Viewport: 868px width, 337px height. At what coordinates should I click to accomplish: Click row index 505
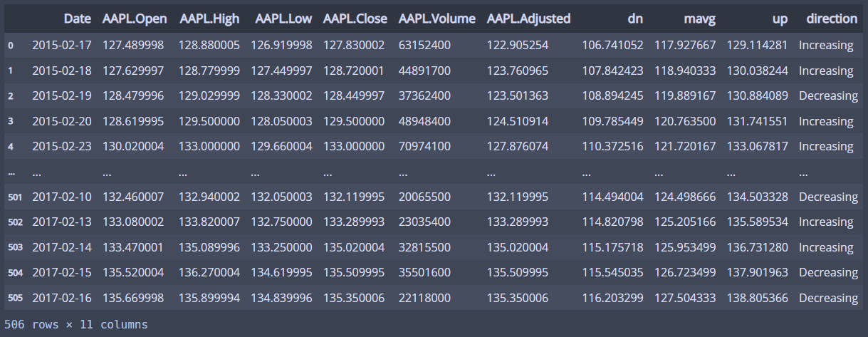click(15, 298)
